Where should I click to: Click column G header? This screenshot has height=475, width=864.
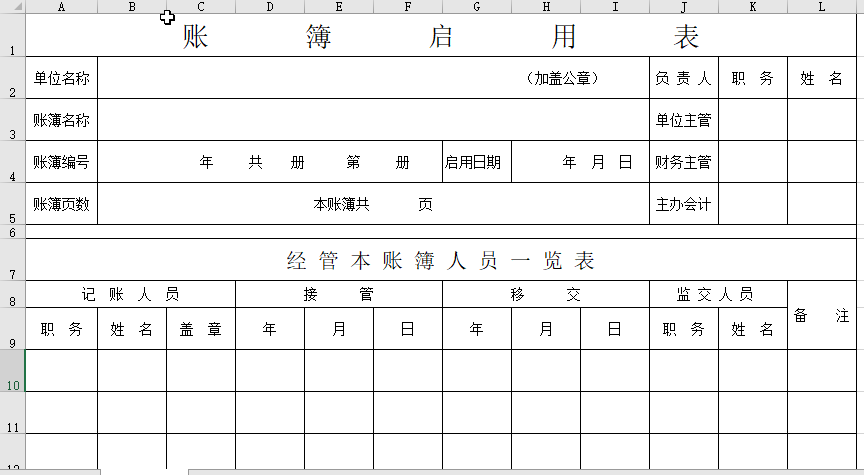(476, 7)
